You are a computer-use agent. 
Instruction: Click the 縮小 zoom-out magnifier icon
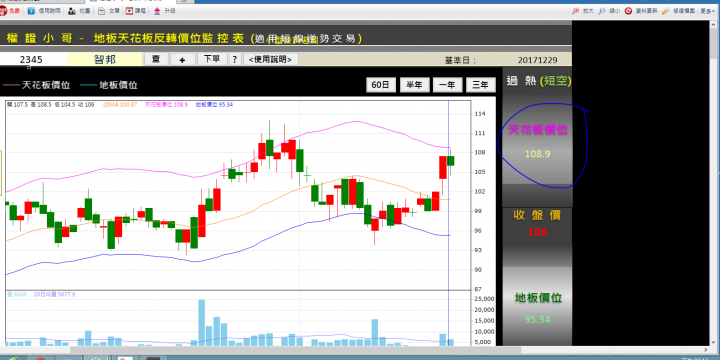[x=602, y=11]
